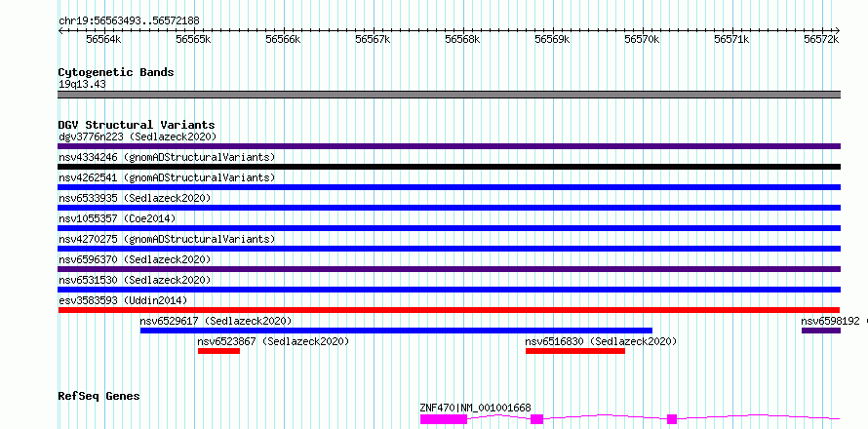Open nsv6523867 (Sedlazeck2020) label
The height and width of the screenshot is (429, 868).
click(x=273, y=341)
